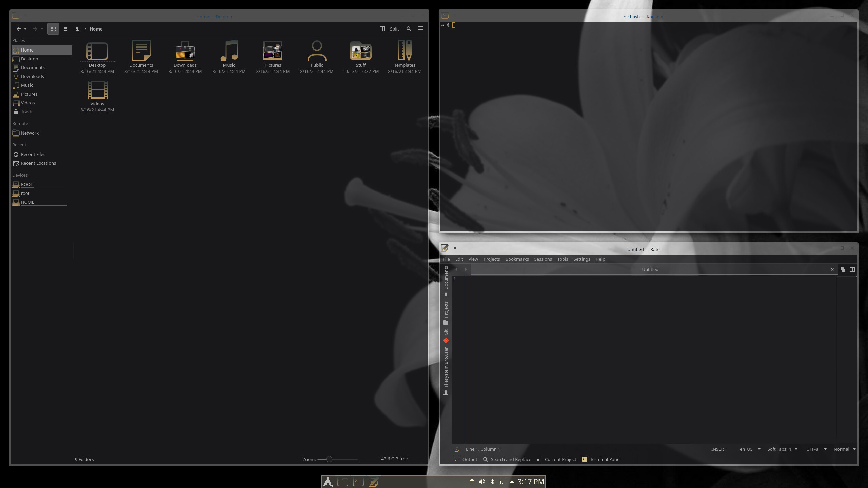Viewport: 868px width, 488px height.
Task: Open en_US dictionary dropdown in Kate
Action: tap(750, 449)
